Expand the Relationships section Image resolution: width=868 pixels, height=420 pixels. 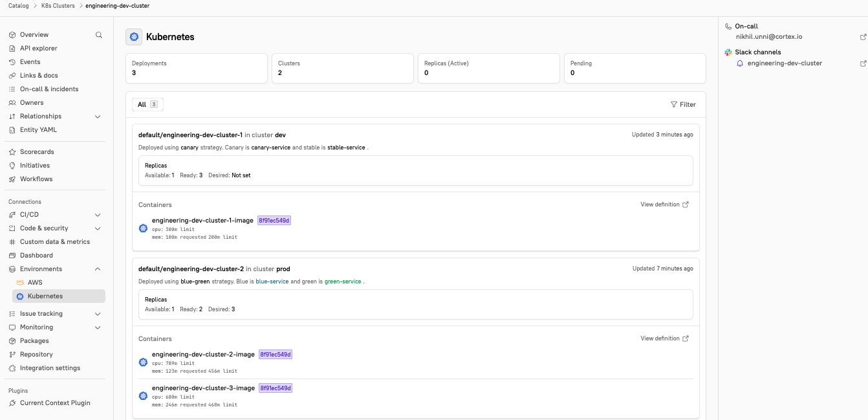(x=98, y=116)
